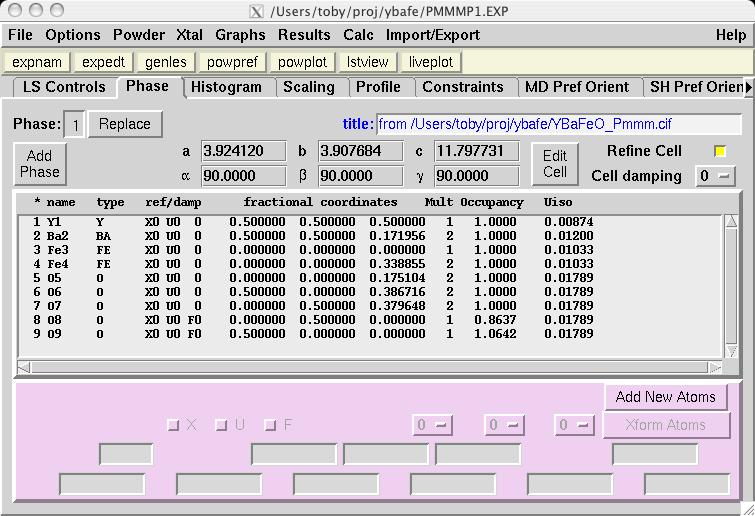Open the first atom damping dropdown
This screenshot has height=516, width=755.
click(x=432, y=425)
